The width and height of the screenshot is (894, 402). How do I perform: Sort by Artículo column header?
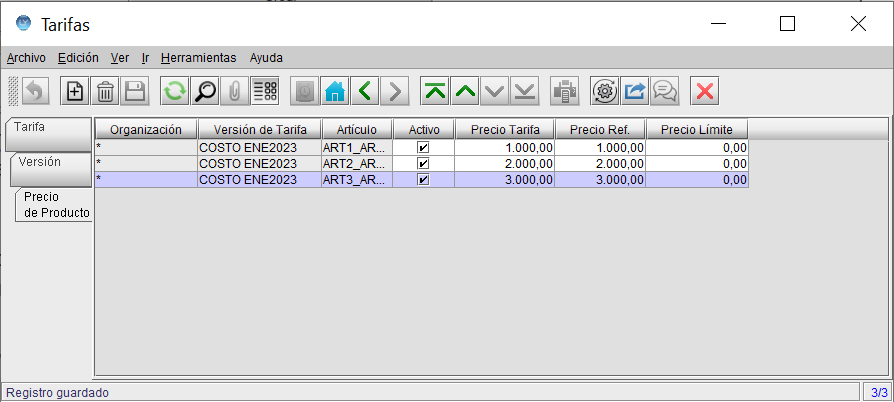(x=357, y=130)
